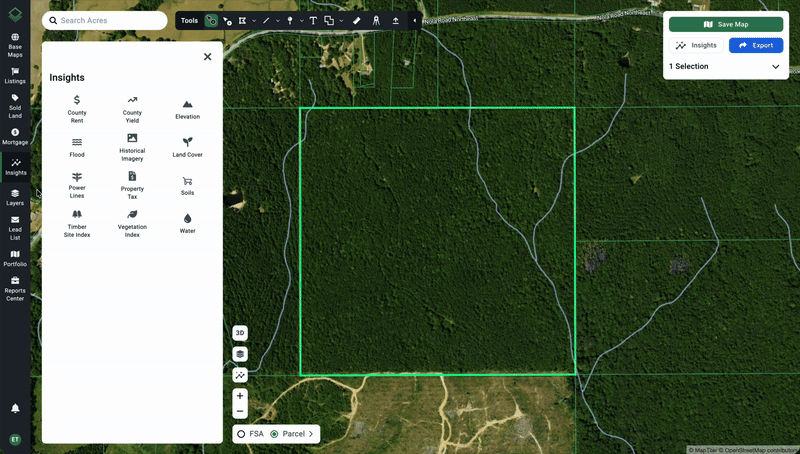Image resolution: width=800 pixels, height=454 pixels.
Task: Open the ET user avatar
Action: coord(15,439)
